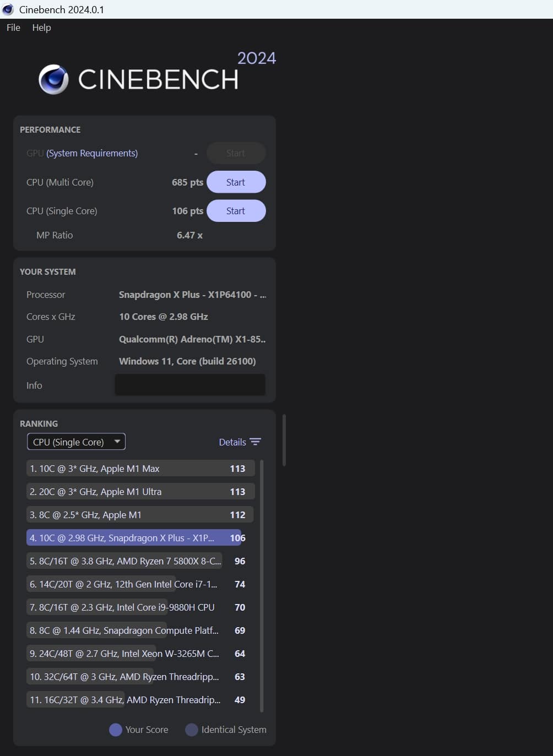Start the CPU Multi Core benchmark
This screenshot has height=756, width=553.
click(x=236, y=182)
